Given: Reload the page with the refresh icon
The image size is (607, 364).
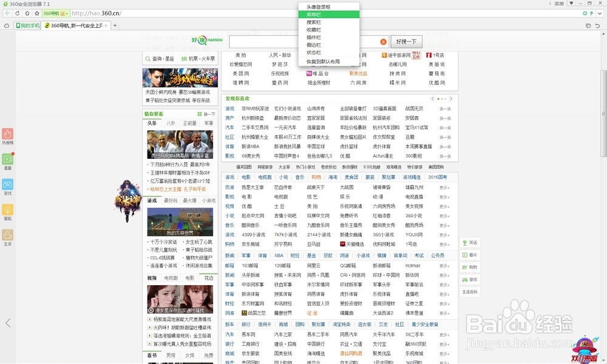Looking at the screenshot, I should [x=18, y=13].
